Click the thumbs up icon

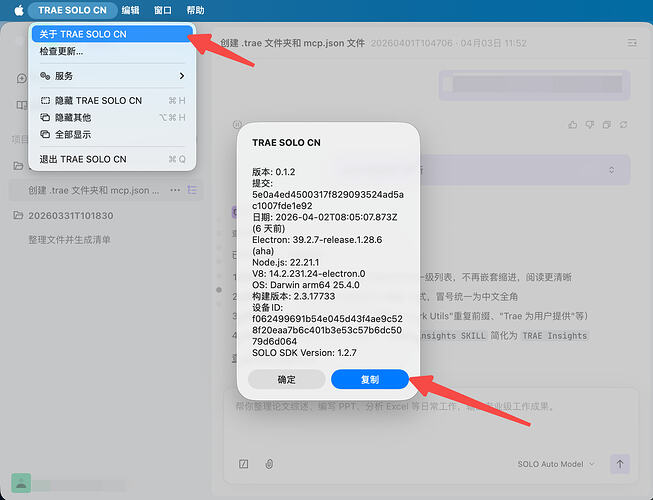click(x=573, y=124)
